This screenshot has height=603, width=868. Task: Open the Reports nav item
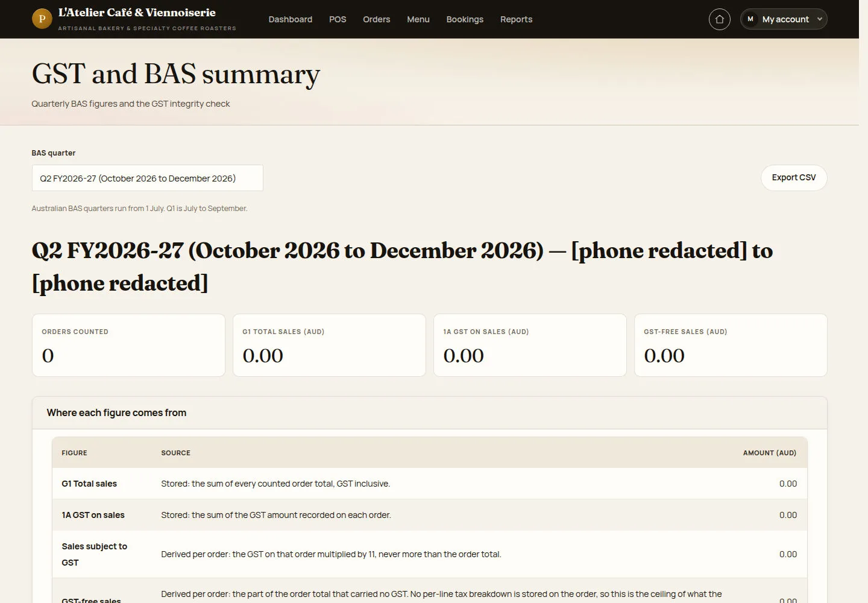(516, 19)
